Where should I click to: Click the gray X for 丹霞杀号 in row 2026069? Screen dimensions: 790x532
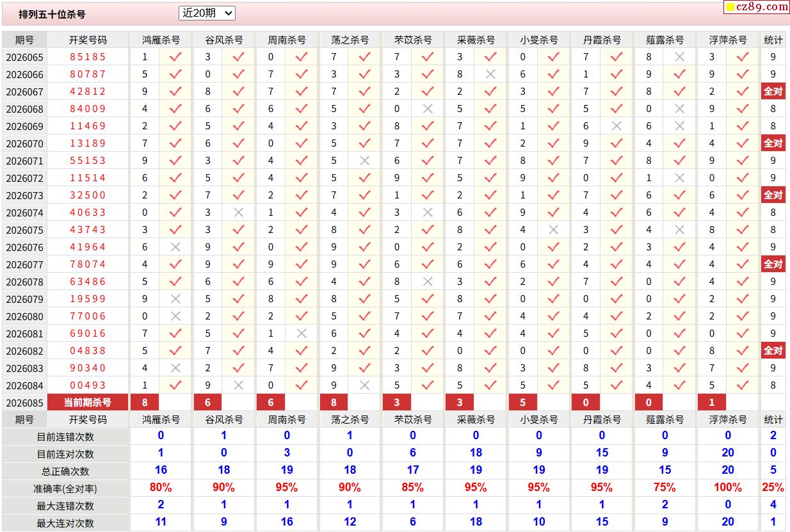(x=617, y=126)
